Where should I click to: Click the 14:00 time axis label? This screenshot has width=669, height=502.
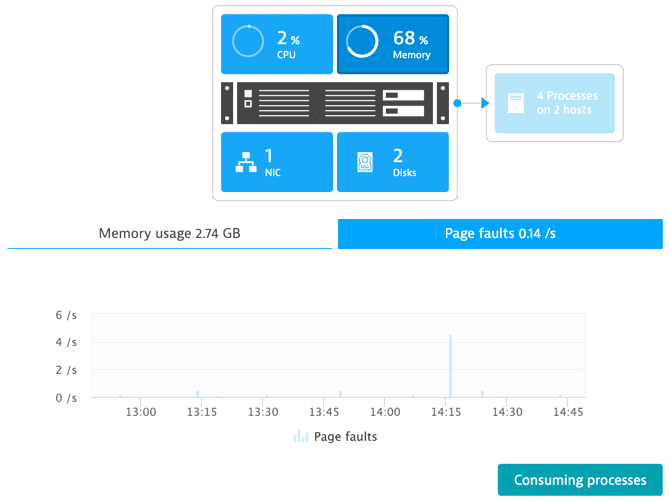pyautogui.click(x=385, y=412)
